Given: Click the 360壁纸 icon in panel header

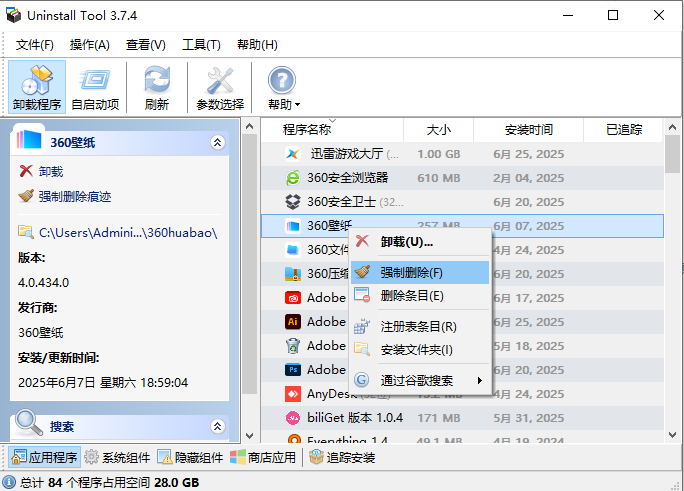Looking at the screenshot, I should click(x=29, y=140).
